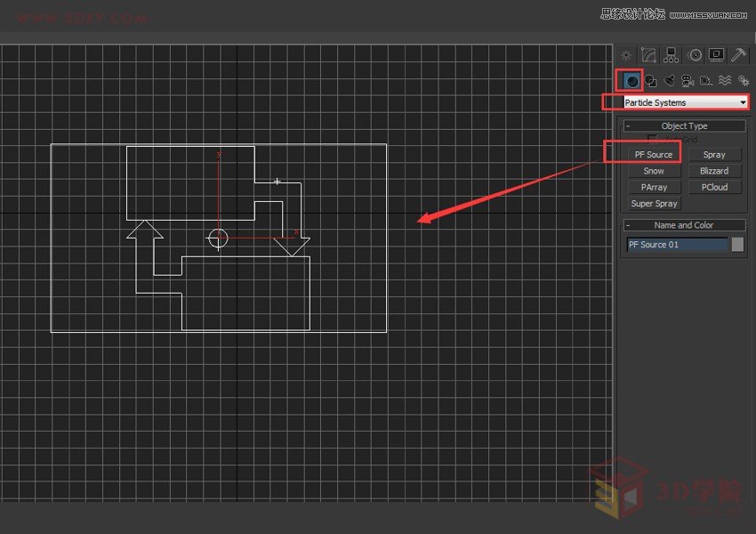Open the Utilities panel hammer icon

click(738, 54)
